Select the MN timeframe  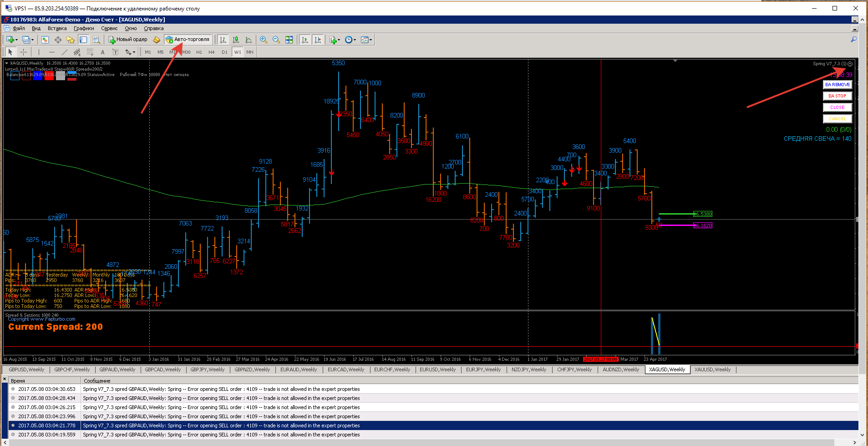250,52
